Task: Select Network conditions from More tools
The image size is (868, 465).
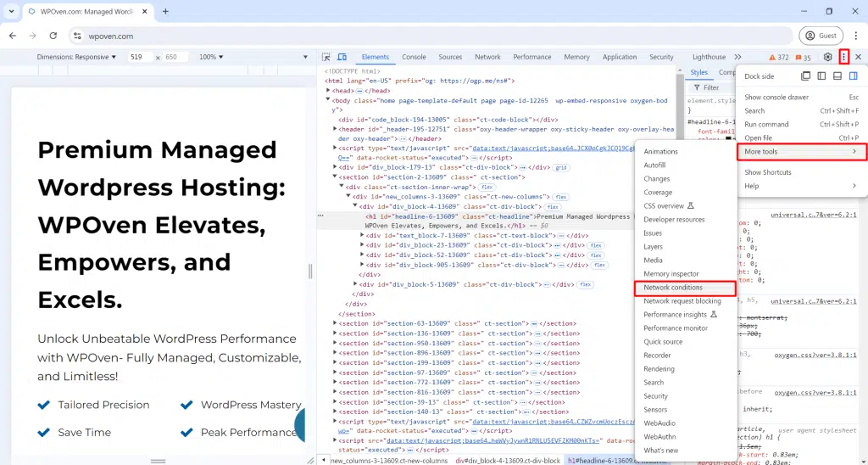Action: [685, 288]
